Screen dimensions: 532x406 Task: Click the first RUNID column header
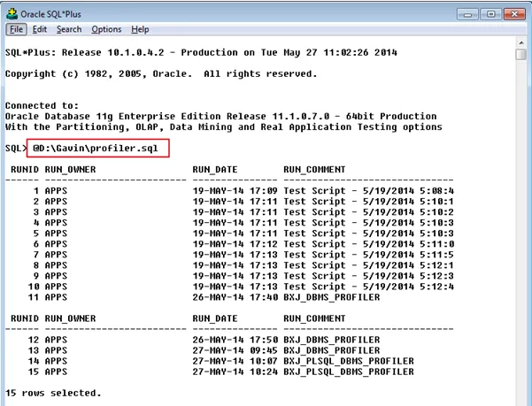tap(25, 170)
